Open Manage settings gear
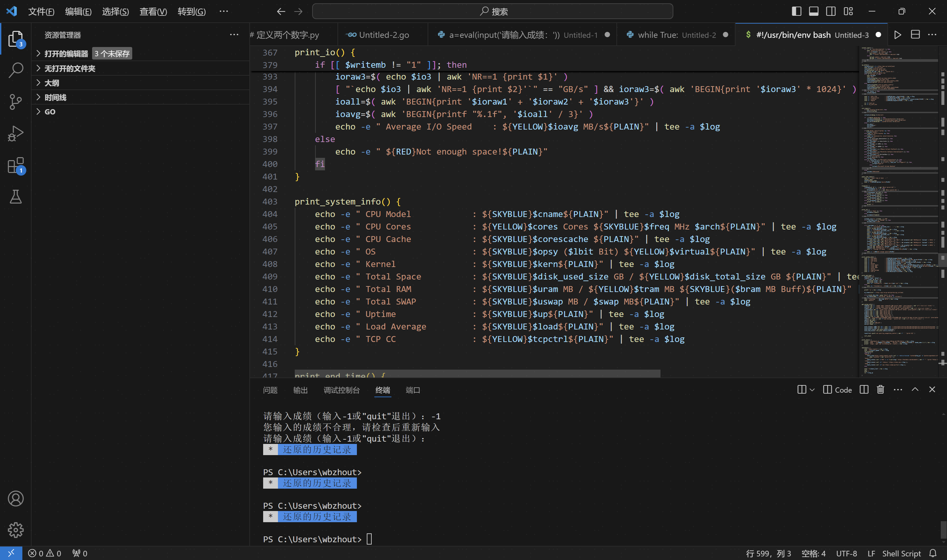The height and width of the screenshot is (560, 947). coord(15,530)
